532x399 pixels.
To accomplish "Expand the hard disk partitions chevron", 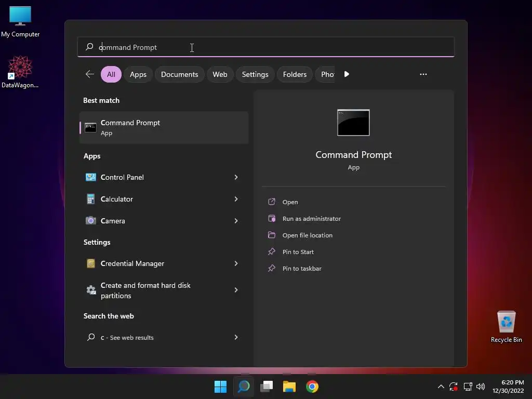I will click(x=236, y=290).
